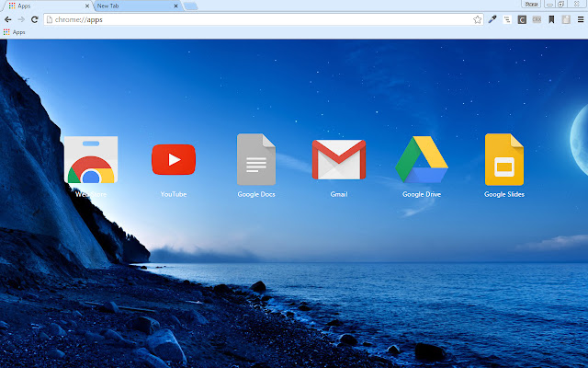588x368 pixels.
Task: Open the white list-style extension icon
Action: click(x=507, y=19)
